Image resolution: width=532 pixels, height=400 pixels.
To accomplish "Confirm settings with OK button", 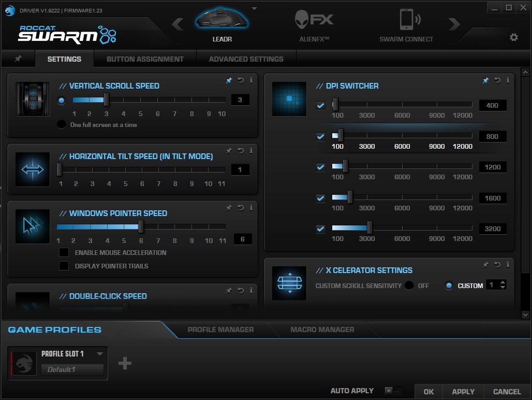I will (428, 392).
